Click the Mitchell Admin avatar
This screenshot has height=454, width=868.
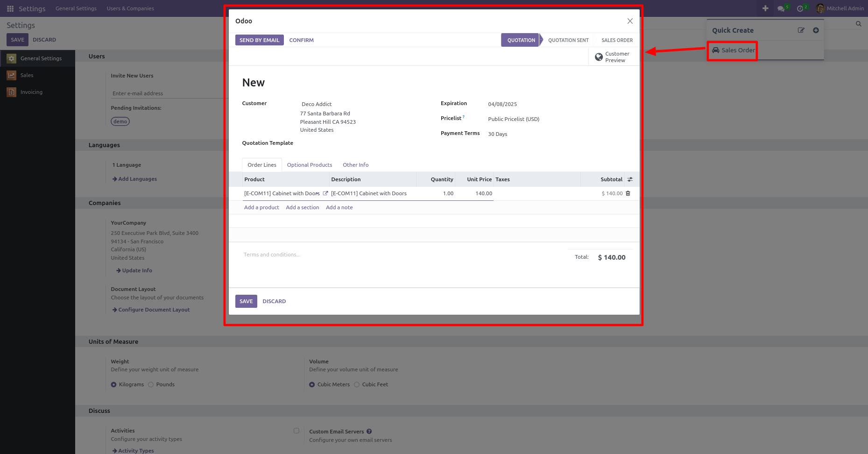[x=820, y=8]
